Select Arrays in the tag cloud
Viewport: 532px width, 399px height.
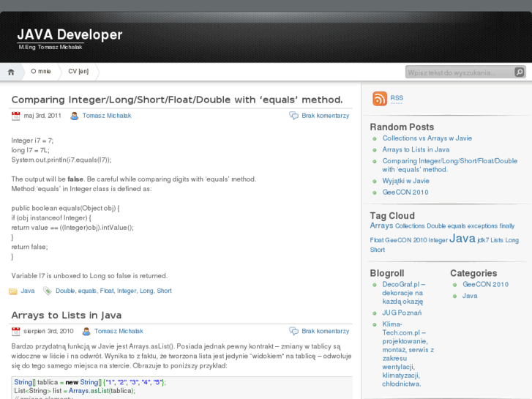[381, 225]
